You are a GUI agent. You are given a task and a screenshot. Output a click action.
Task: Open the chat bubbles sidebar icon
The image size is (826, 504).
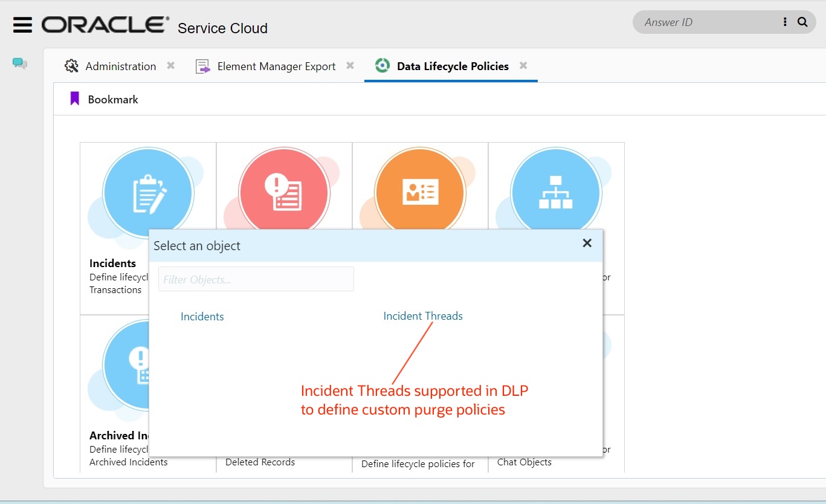click(x=20, y=63)
